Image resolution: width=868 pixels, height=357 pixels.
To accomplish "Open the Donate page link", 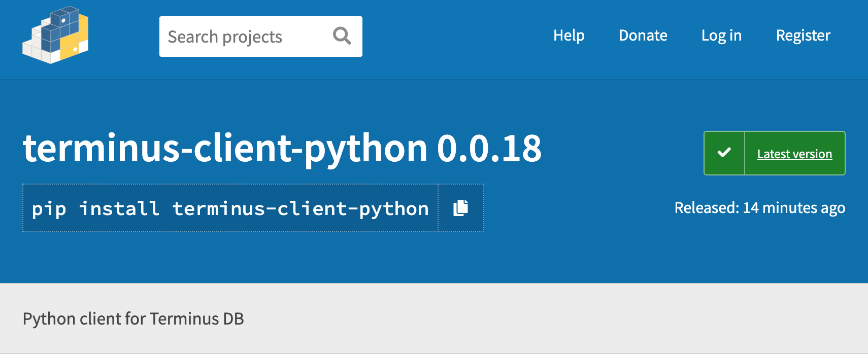I will click(643, 35).
